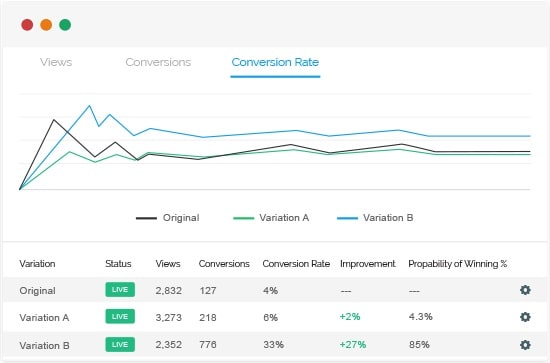Viewport: 550px width, 363px height.
Task: Select the Conversion Rate tab
Action: [275, 62]
